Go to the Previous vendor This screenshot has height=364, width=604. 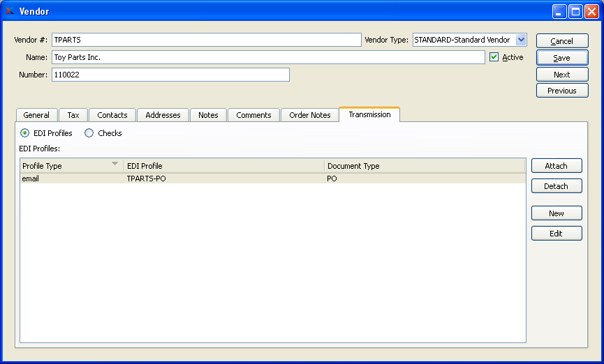tap(562, 91)
